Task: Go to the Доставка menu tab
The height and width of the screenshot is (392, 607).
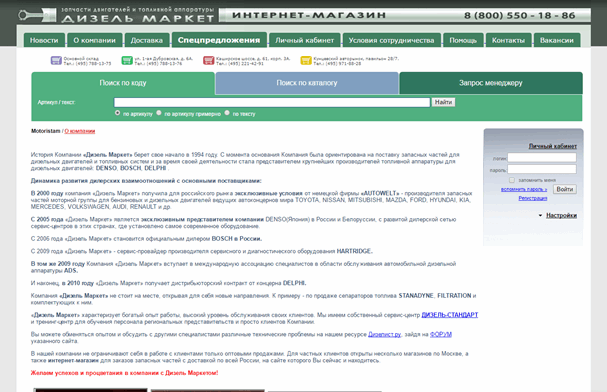Action: 147,40
